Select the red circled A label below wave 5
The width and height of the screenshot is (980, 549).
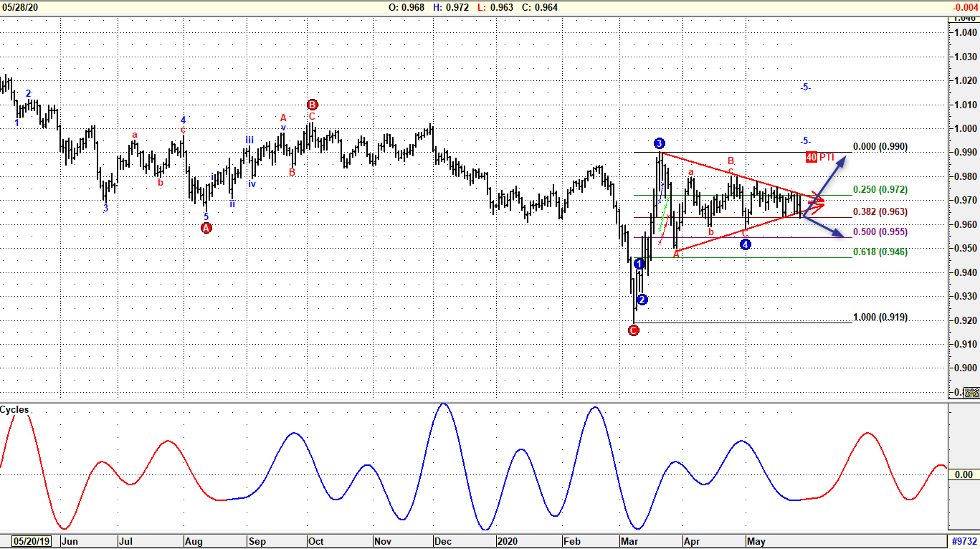[206, 226]
